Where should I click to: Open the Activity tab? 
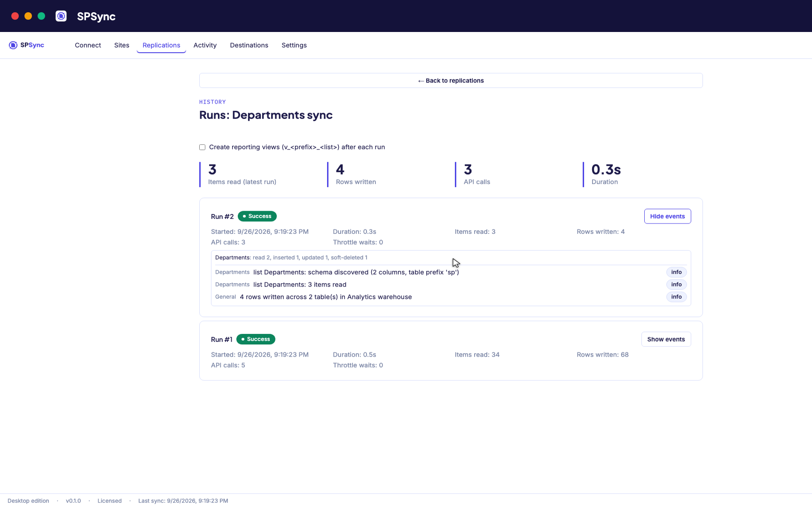click(x=205, y=45)
